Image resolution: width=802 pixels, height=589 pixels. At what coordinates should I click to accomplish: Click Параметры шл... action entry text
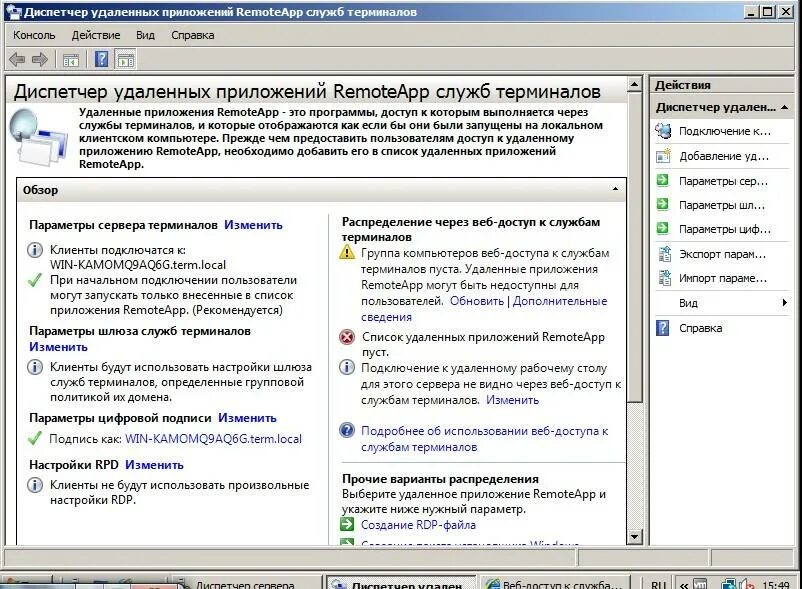pos(722,205)
